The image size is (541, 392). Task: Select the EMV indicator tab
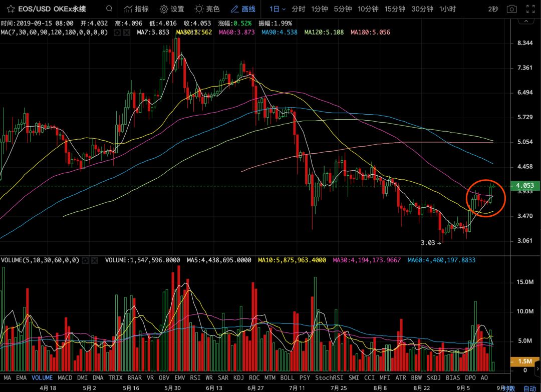pos(180,378)
